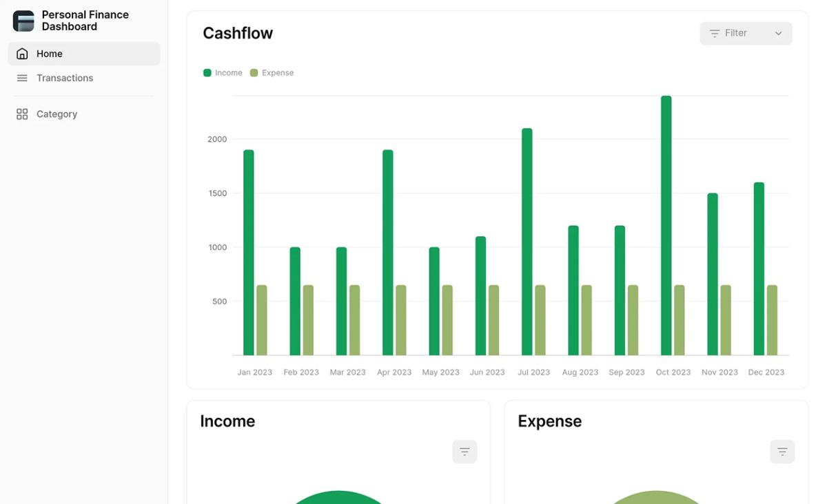Screen dimensions: 827x504
Task: Open the Income card filter icon button
Action: 464,452
